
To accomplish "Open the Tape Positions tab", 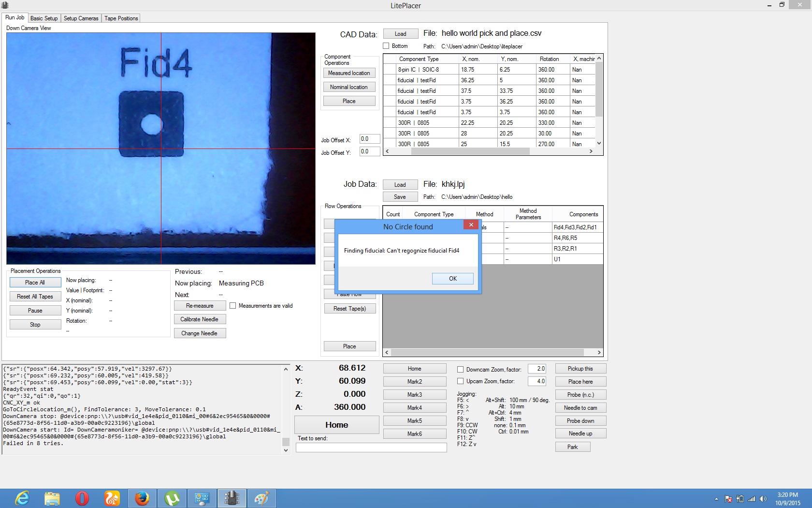I will pyautogui.click(x=121, y=18).
